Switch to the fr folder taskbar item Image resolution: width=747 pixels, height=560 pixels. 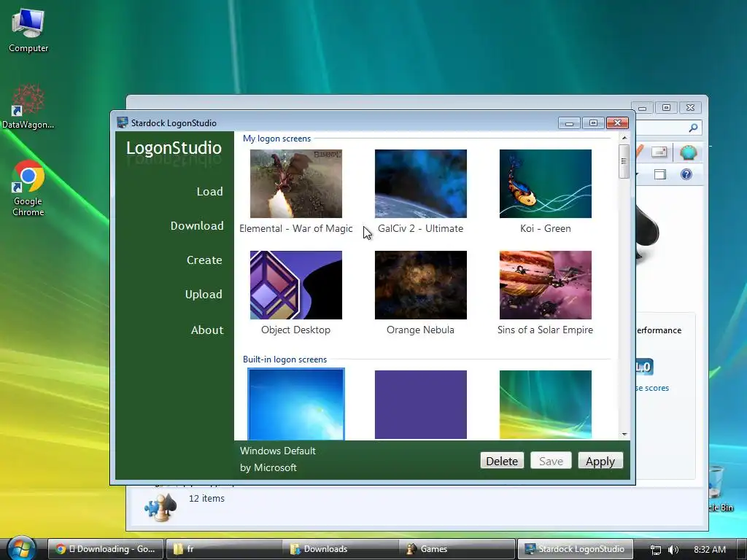pyautogui.click(x=224, y=549)
